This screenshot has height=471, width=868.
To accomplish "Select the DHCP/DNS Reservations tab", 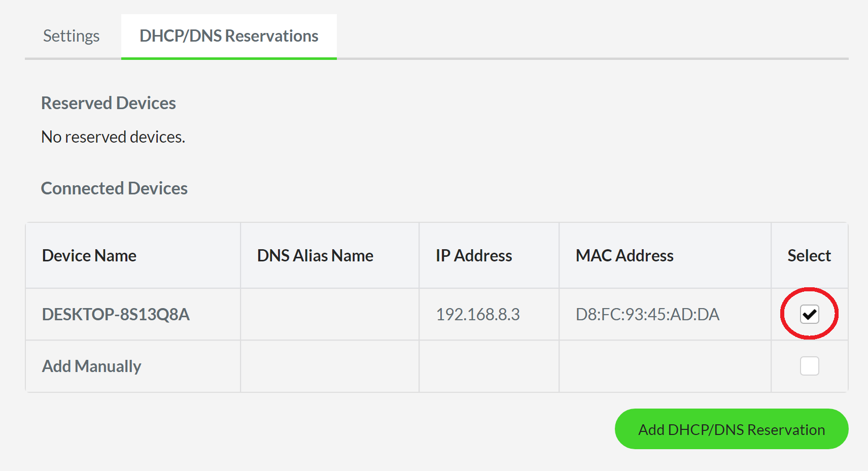I will point(228,36).
